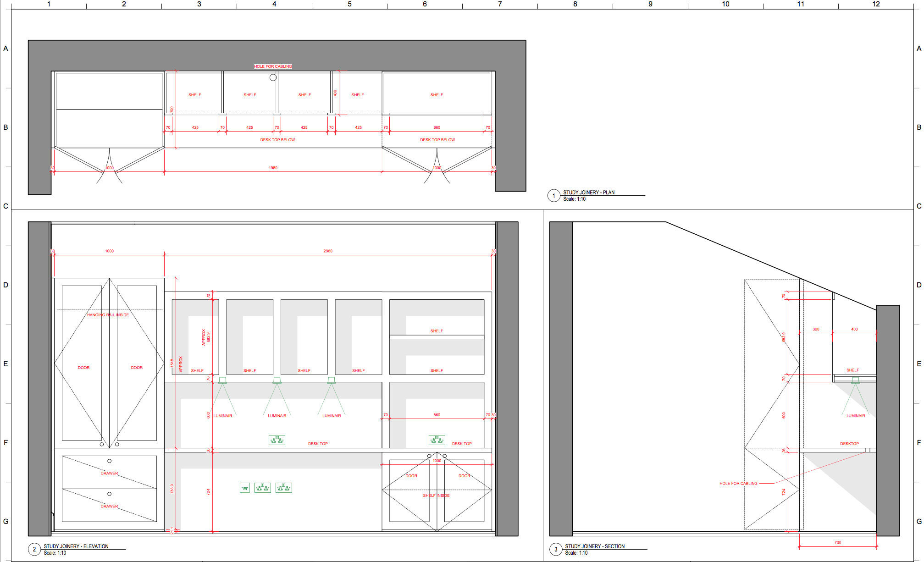This screenshot has width=924, height=562.
Task: Select the 1960 dimension in the plan
Action: [x=273, y=168]
